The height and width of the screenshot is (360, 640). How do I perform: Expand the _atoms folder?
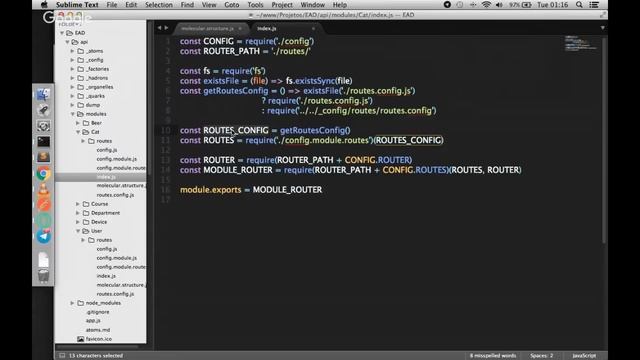[73, 51]
